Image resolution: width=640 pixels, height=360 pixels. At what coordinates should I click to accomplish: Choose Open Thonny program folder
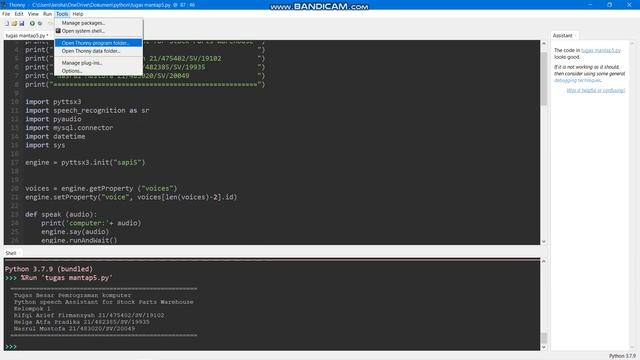(98, 43)
